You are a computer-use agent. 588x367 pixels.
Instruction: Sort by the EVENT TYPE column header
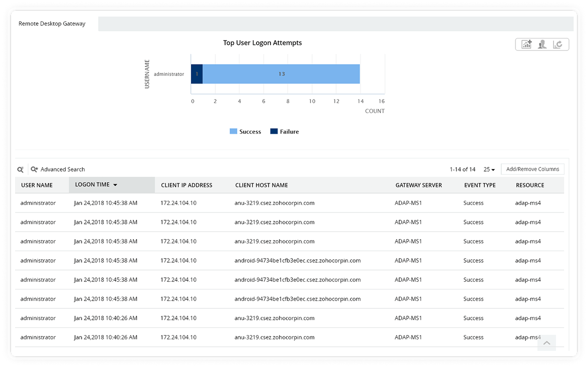click(479, 185)
